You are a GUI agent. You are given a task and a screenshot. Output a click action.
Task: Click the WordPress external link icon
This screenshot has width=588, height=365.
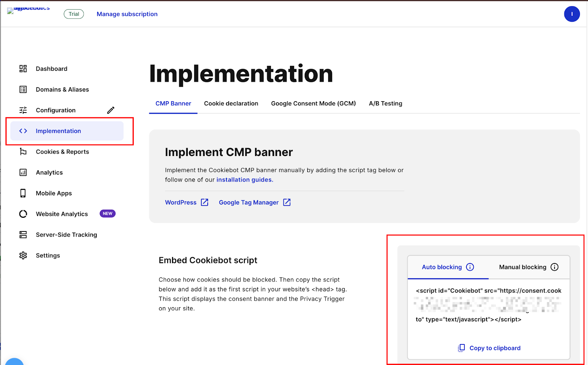tap(205, 202)
